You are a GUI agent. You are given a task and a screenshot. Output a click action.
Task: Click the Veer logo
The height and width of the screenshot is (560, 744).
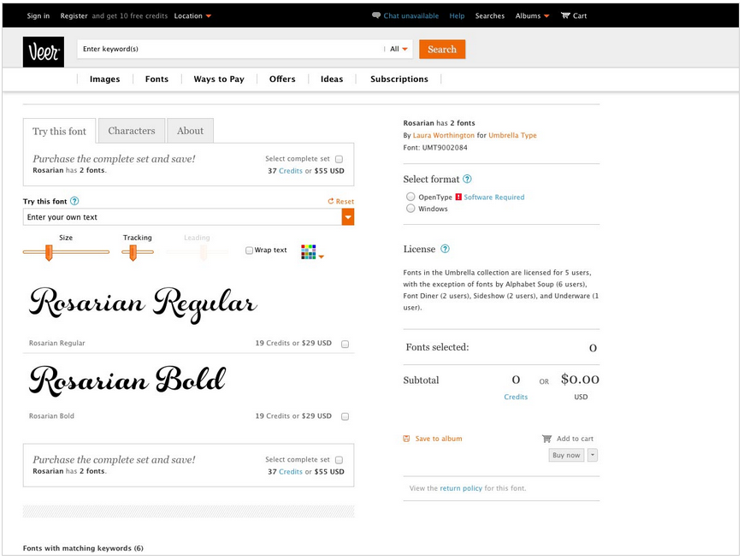point(43,51)
